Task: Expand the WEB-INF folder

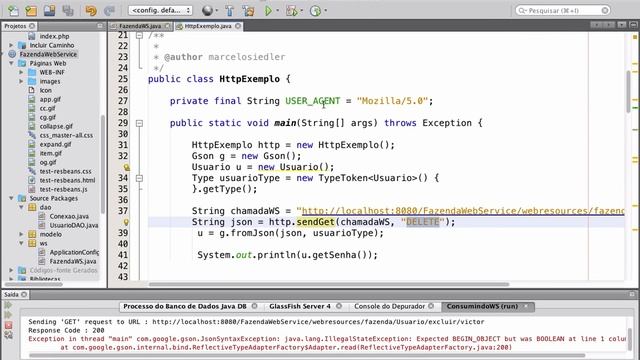Action: coord(21,72)
